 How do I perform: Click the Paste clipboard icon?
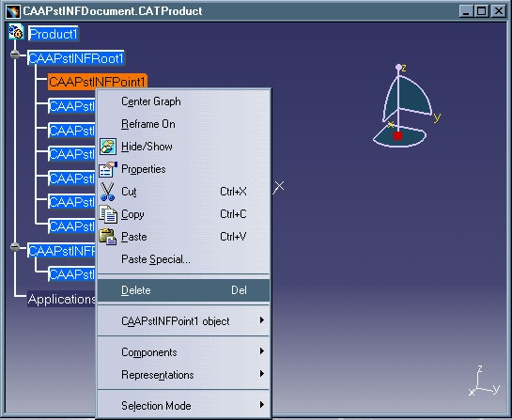[x=107, y=237]
